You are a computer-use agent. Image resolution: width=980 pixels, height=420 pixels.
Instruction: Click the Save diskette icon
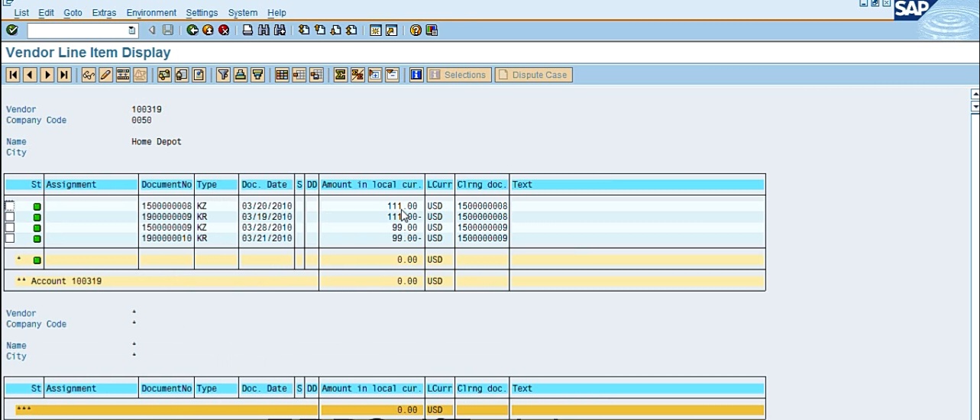tap(168, 31)
